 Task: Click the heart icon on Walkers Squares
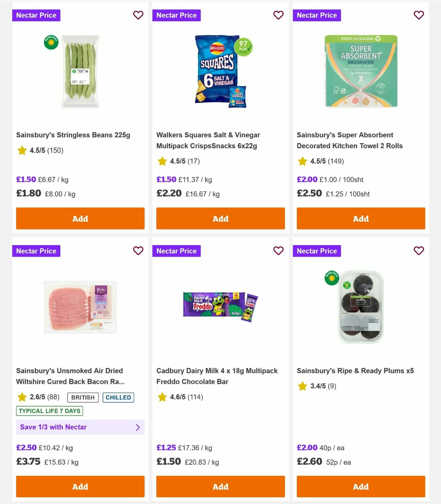click(279, 15)
